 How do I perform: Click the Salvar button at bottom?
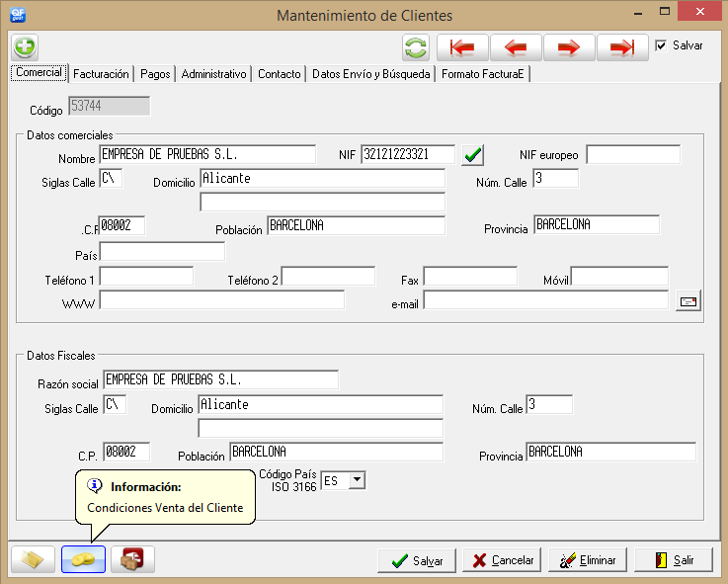pyautogui.click(x=417, y=560)
